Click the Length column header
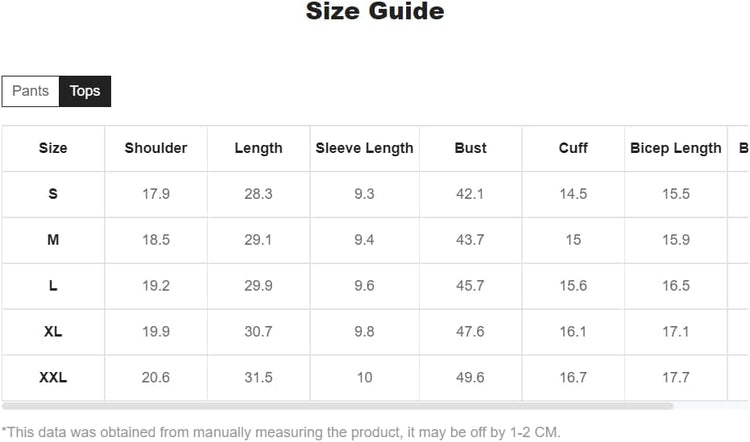The height and width of the screenshot is (442, 750). [x=258, y=148]
